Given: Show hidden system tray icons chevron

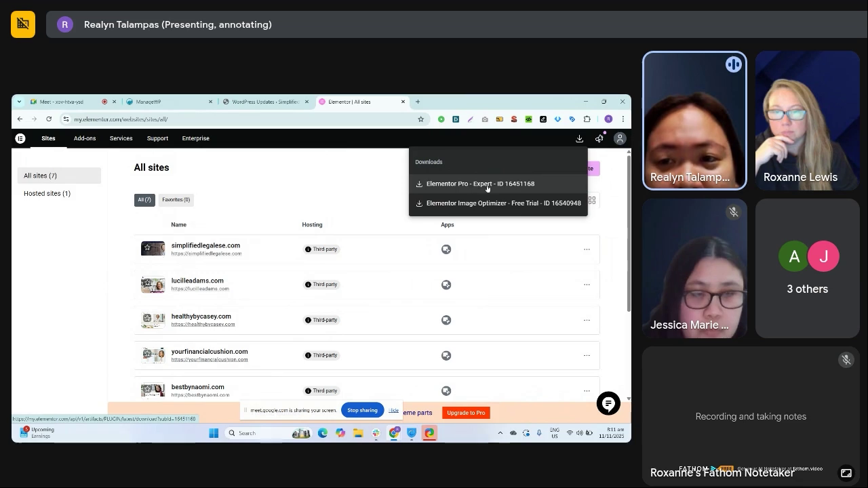Looking at the screenshot, I should 500,433.
